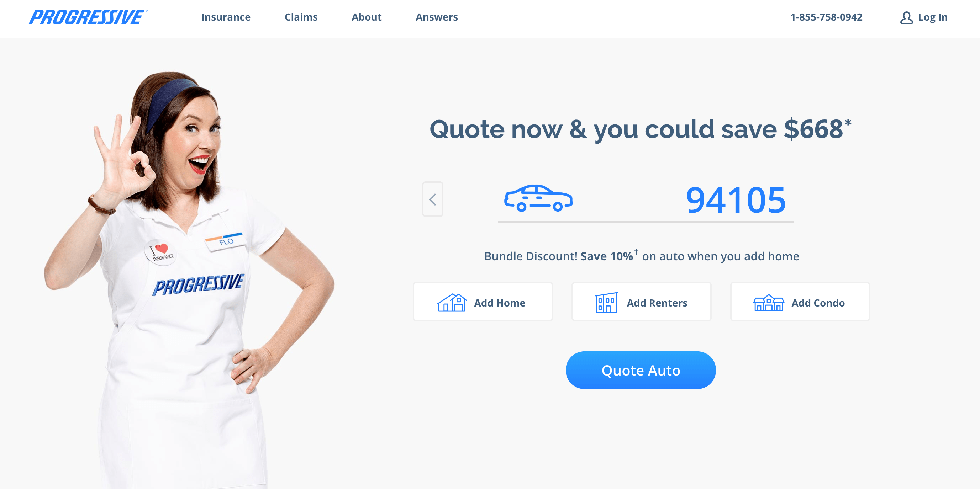The image size is (980, 490).
Task: Click the Quote Auto button
Action: tap(641, 370)
